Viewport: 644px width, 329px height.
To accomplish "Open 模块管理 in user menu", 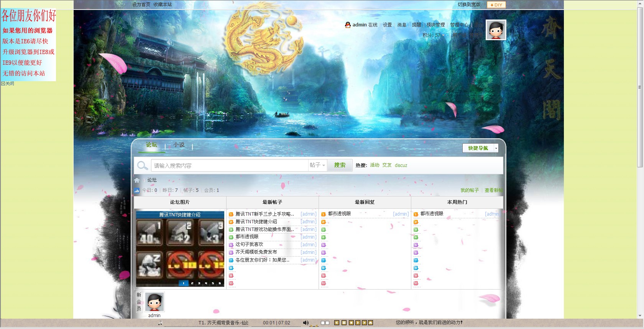I will (436, 25).
